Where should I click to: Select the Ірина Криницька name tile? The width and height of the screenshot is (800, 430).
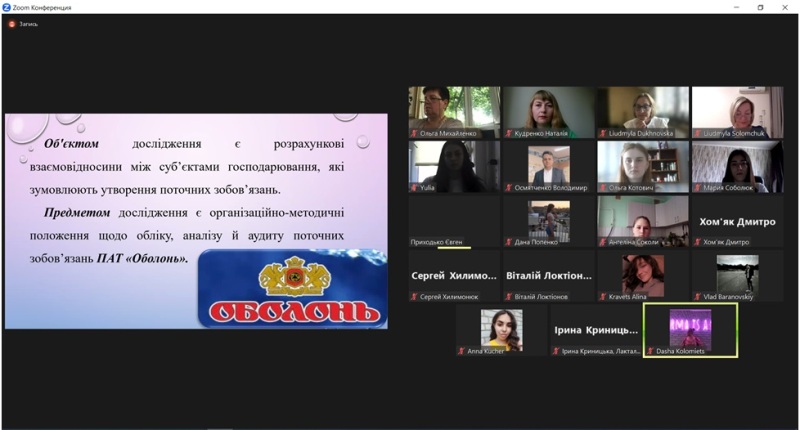(x=596, y=330)
